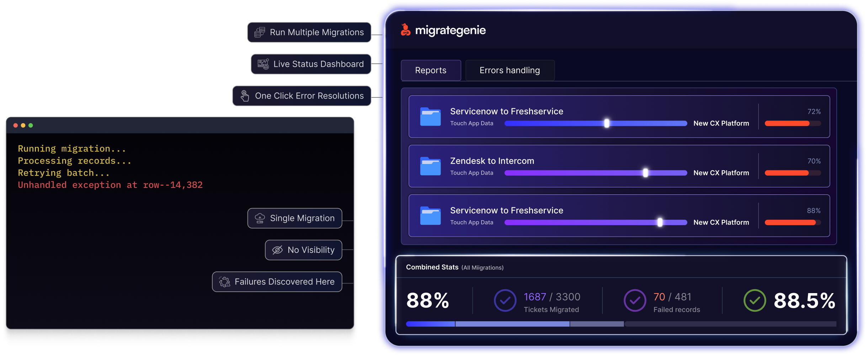The height and width of the screenshot is (355, 868).
Task: Click the 'Unhandled exception at row--14,382' line
Action: click(110, 185)
